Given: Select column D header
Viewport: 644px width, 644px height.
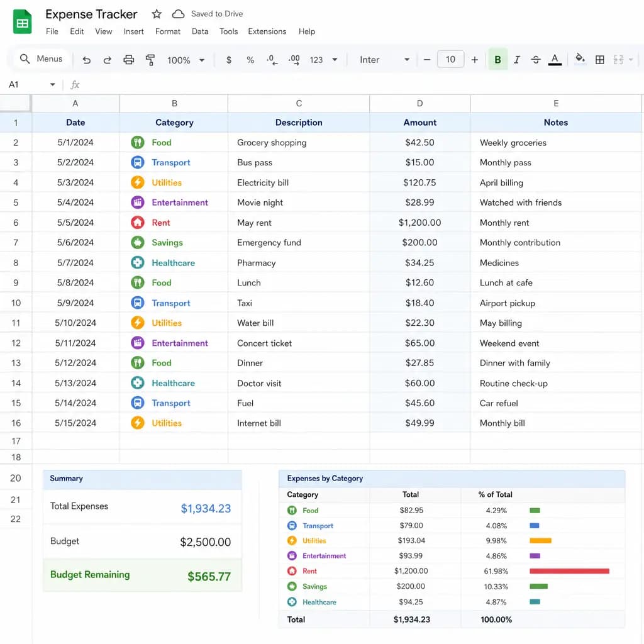Looking at the screenshot, I should pyautogui.click(x=419, y=104).
